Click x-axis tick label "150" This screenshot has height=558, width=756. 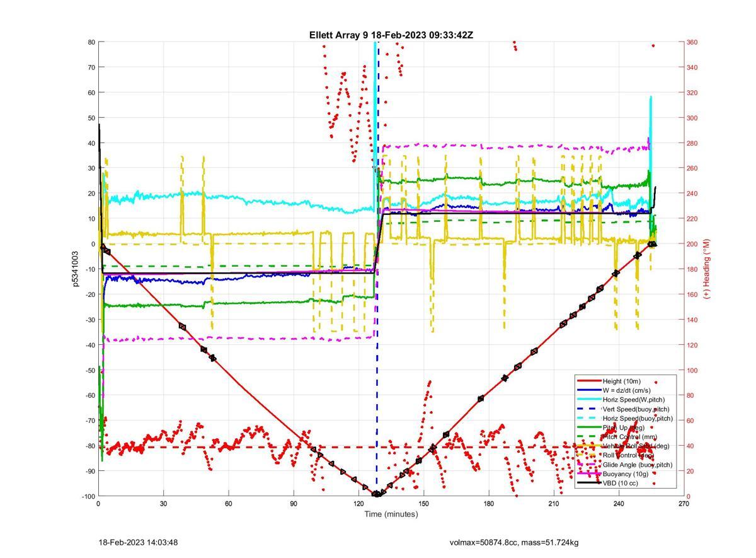click(423, 503)
